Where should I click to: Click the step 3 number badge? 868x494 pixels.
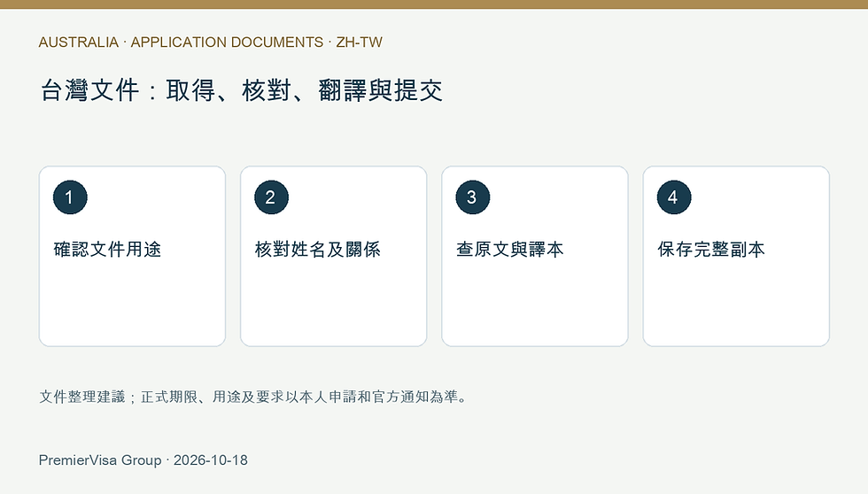point(473,197)
